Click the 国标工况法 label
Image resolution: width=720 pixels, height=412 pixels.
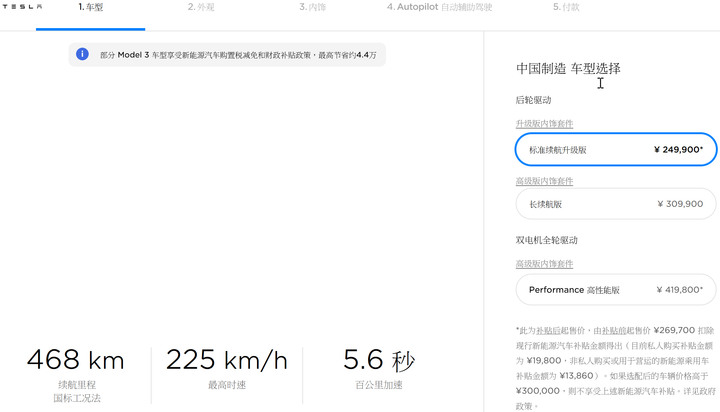(x=77, y=398)
